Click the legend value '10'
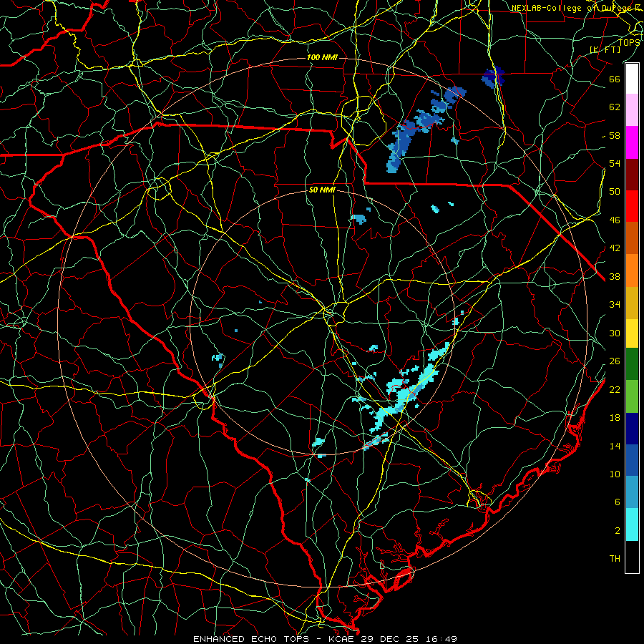644x644 pixels. point(615,474)
